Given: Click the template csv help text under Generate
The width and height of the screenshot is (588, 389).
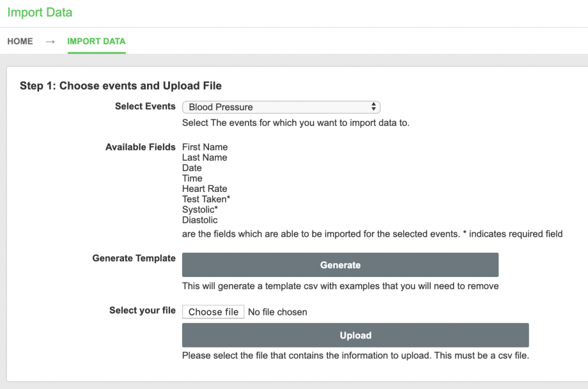Looking at the screenshot, I should point(341,286).
